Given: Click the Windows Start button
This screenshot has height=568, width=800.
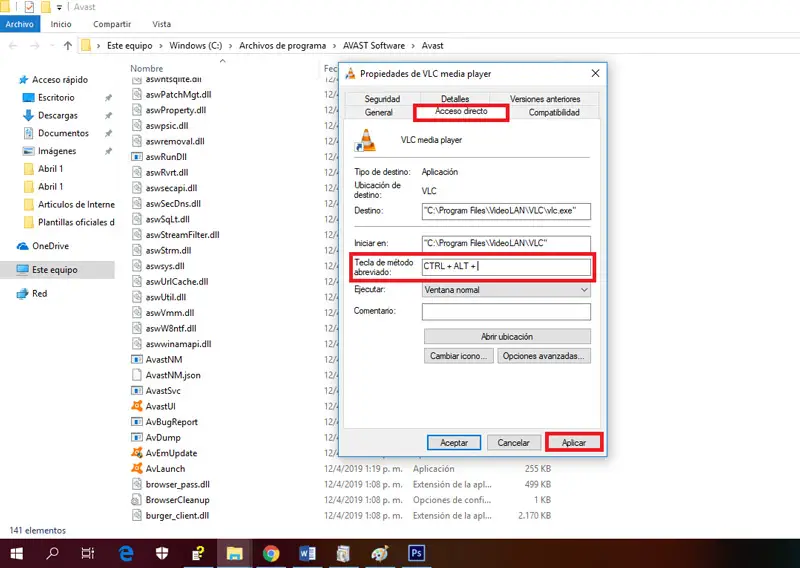Looking at the screenshot, I should pos(16,553).
